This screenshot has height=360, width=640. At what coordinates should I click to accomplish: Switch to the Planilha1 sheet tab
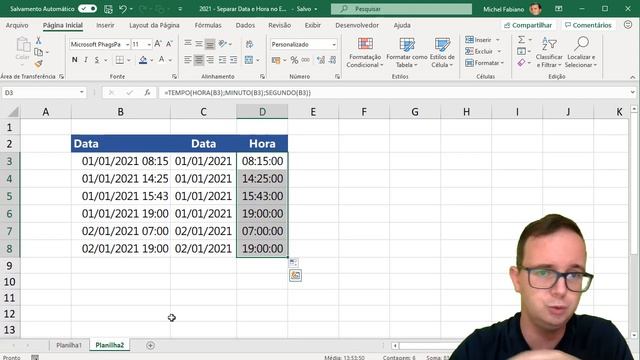(x=69, y=345)
